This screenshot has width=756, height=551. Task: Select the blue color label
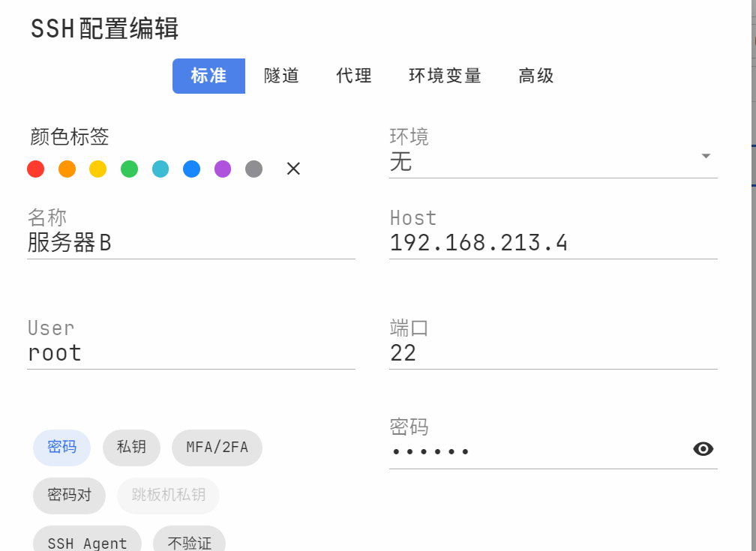pos(192,169)
